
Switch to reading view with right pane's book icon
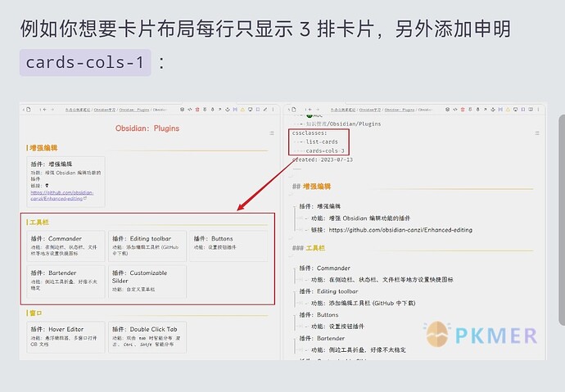(x=531, y=110)
